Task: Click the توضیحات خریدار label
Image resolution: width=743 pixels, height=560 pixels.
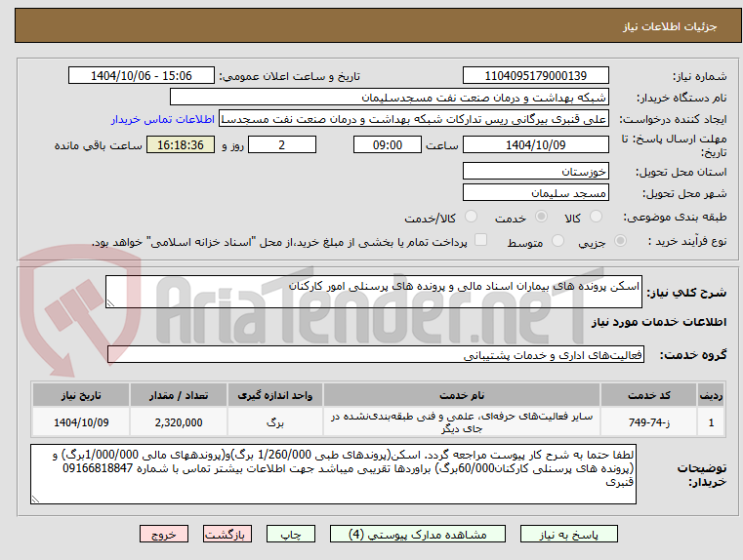Action: pyautogui.click(x=701, y=475)
